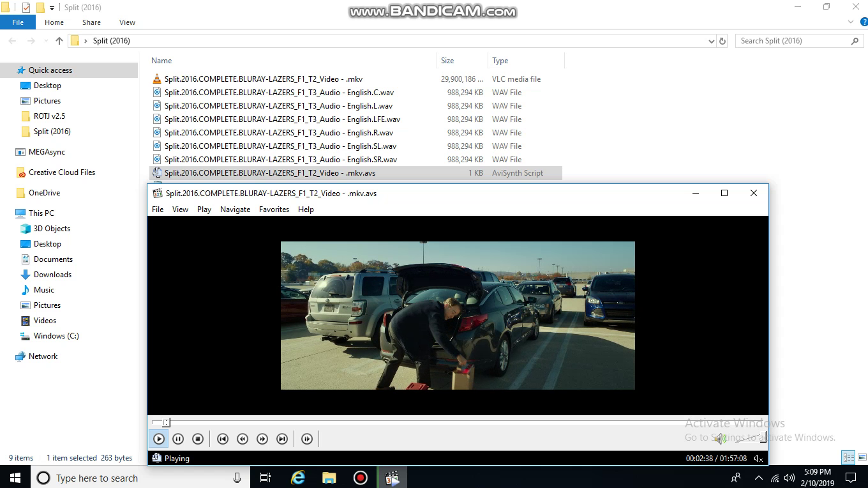The height and width of the screenshot is (488, 868).
Task: Skip to the next file or chapter
Action: pos(281,439)
